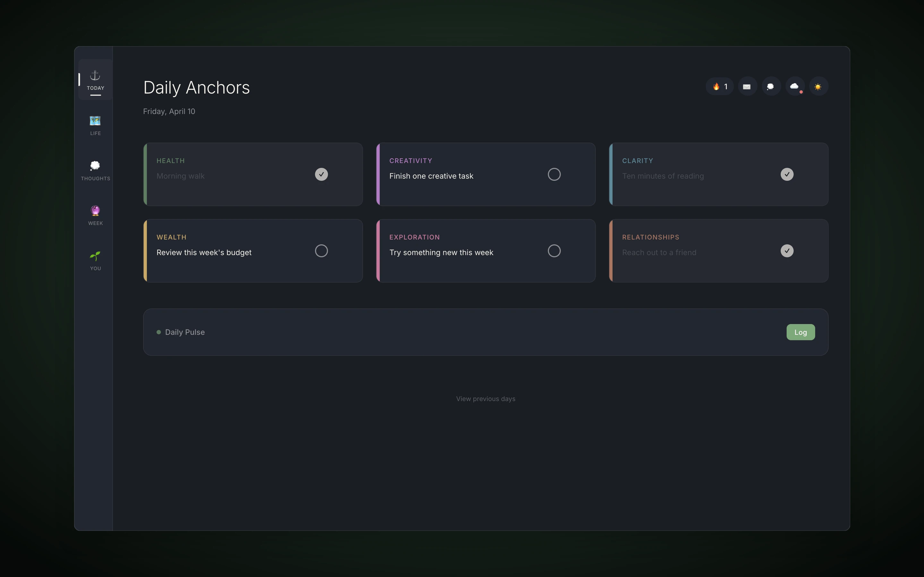This screenshot has width=924, height=577.
Task: Uncheck 'Reach out to a friend'
Action: coord(787,251)
